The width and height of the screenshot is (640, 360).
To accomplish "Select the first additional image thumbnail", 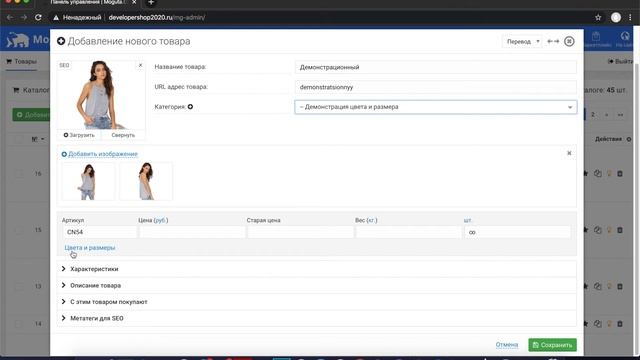I will click(x=88, y=181).
